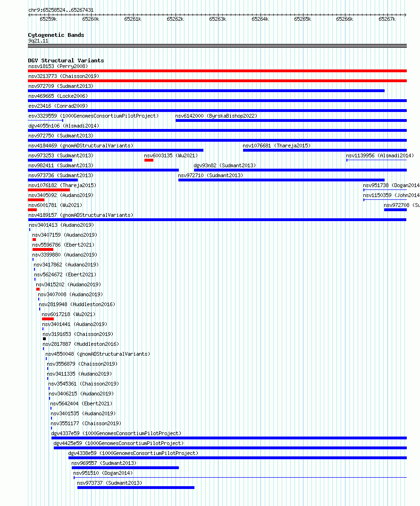Click the red nsv6003135 (Wu2021) bar
This screenshot has width=420, height=506.
pyautogui.click(x=149, y=160)
